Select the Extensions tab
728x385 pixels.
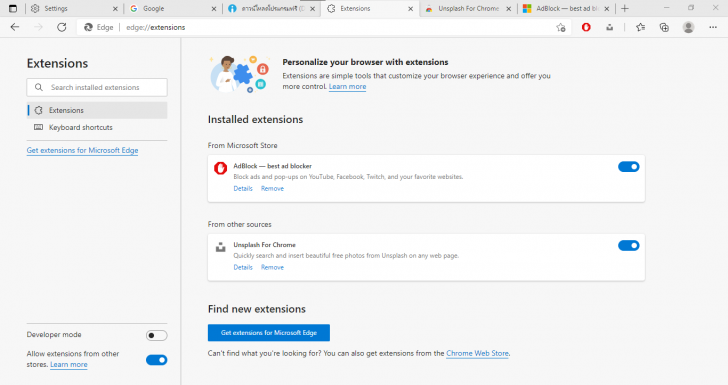[x=370, y=8]
